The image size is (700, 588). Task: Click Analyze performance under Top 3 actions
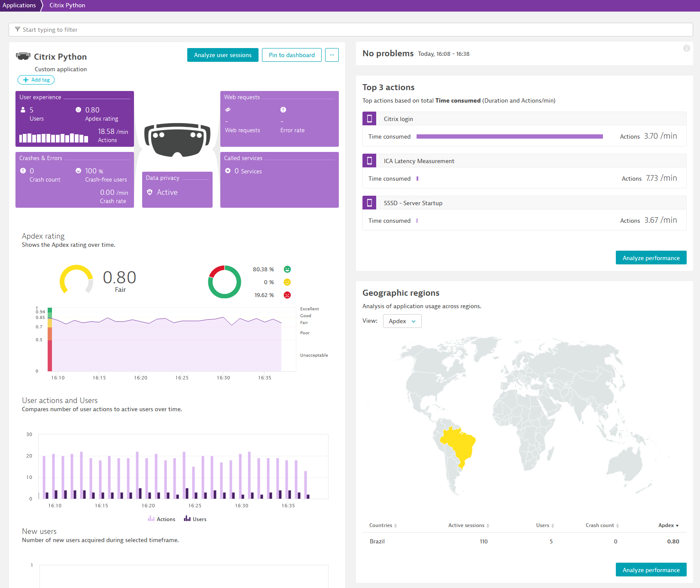point(651,258)
